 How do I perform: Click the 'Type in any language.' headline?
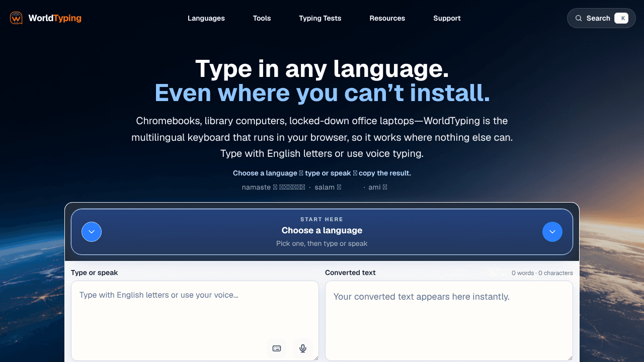(322, 68)
